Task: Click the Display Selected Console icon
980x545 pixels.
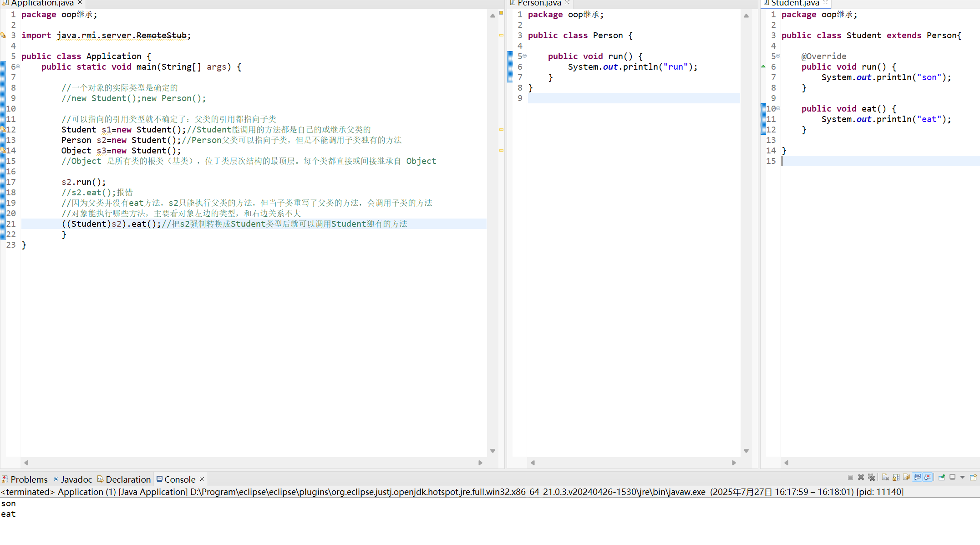Action: 952,477
